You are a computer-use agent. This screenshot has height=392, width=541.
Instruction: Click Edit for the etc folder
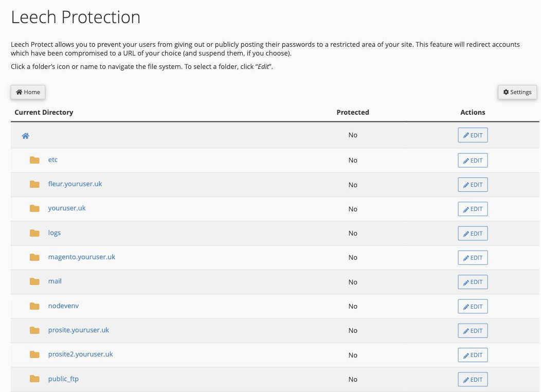[x=473, y=161]
